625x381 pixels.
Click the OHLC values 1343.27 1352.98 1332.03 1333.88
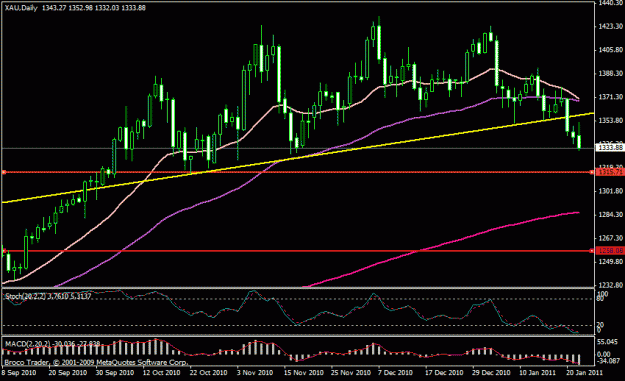click(x=94, y=8)
